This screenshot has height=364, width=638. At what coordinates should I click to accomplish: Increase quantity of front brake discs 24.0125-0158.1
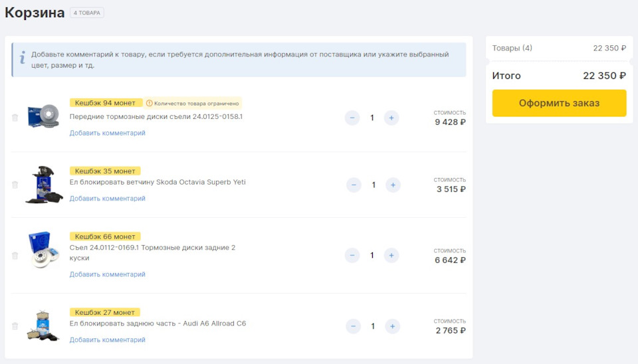pos(391,118)
